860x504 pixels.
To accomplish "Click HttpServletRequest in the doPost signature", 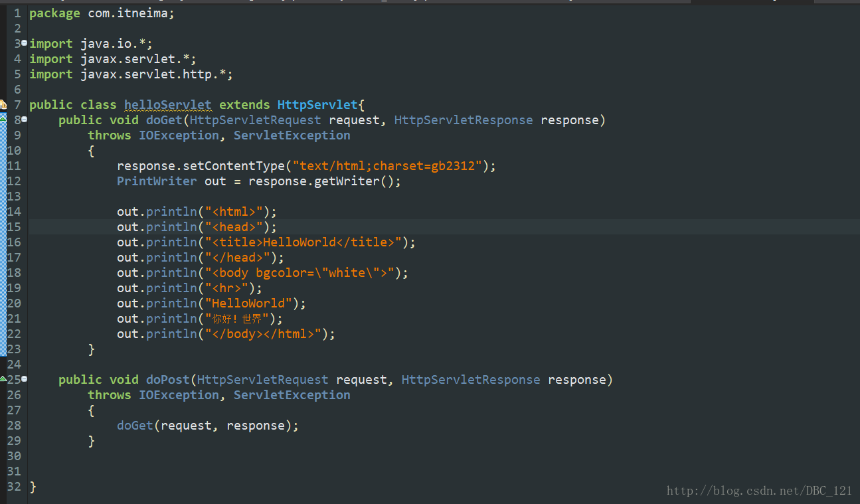I will click(x=263, y=380).
